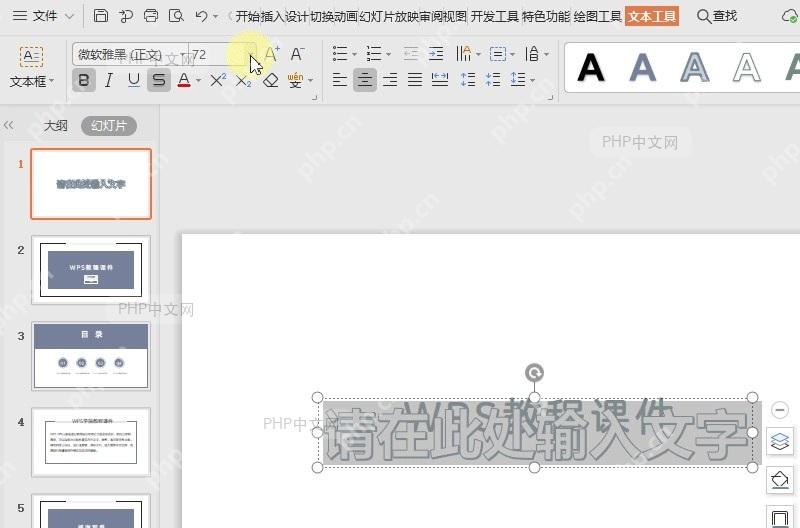Toggle superscript formatting

click(218, 80)
